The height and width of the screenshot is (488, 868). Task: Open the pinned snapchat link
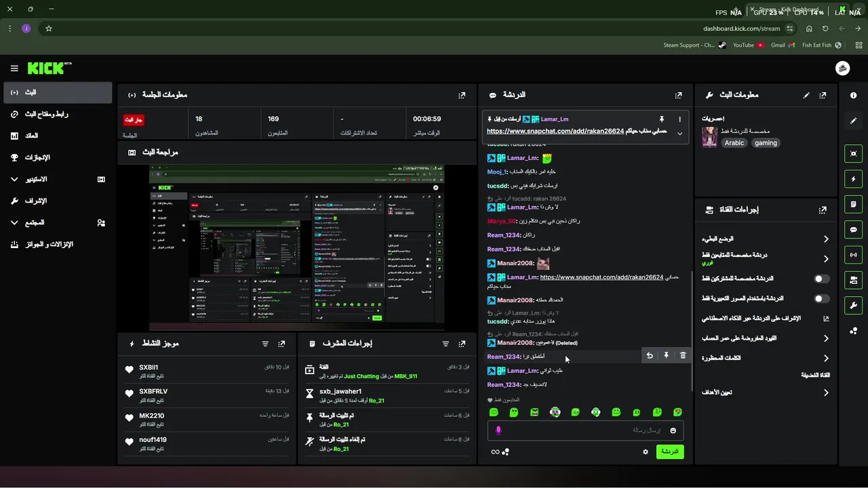pyautogui.click(x=555, y=131)
